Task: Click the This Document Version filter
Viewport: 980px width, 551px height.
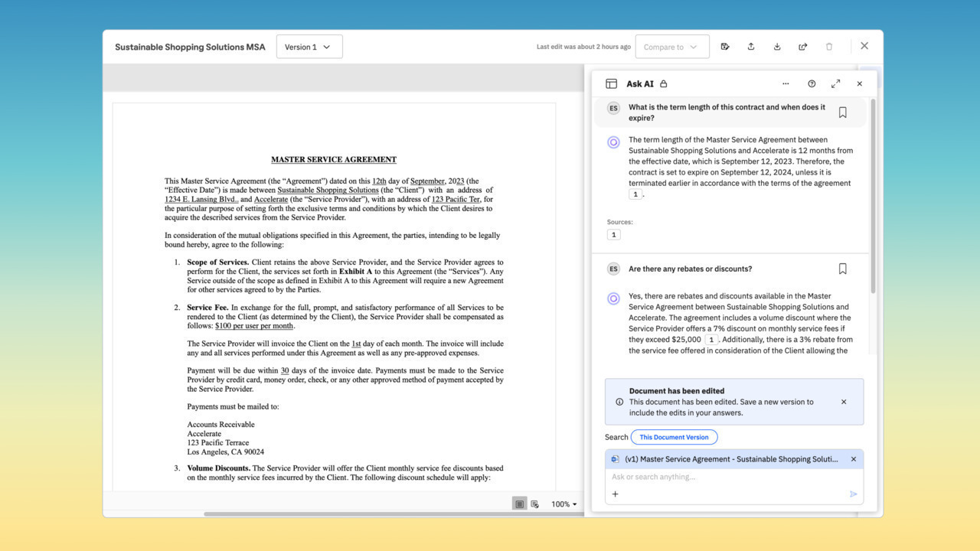Action: coord(674,437)
